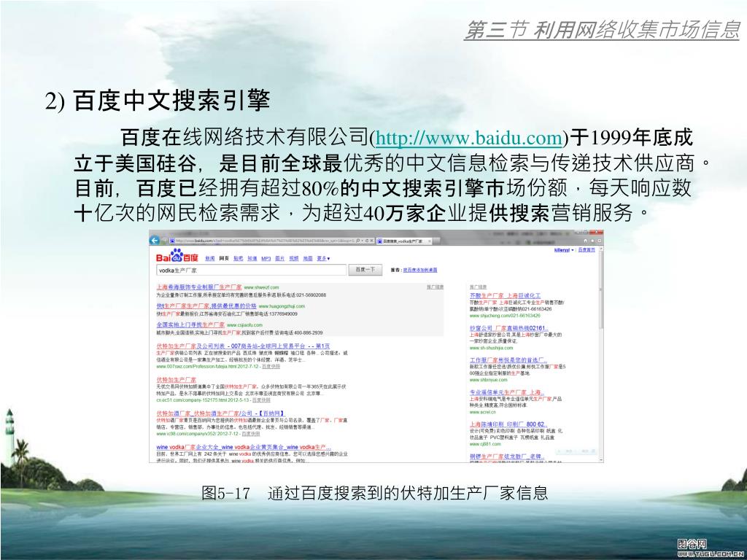This screenshot has width=747, height=560.
Task: Click caption 图5-17 通过百度搜索到的伏特加生产厂家信息
Action: point(375,492)
